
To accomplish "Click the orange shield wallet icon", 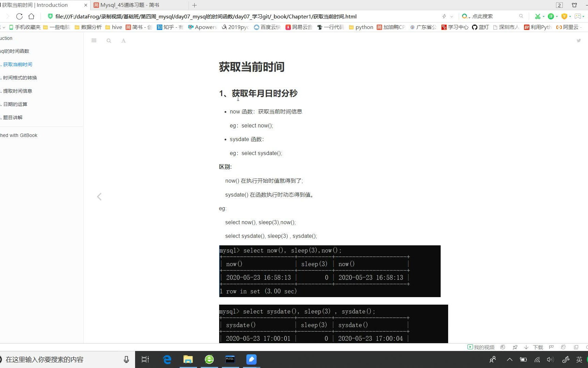I will click(564, 16).
